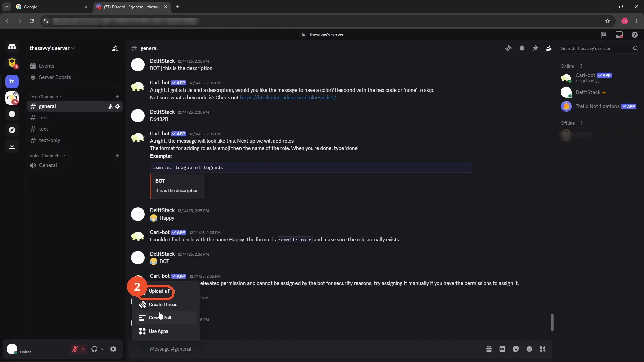Screen dimensions: 644x362
Task: Open Discord Help question mark icon
Action: [x=635, y=35]
